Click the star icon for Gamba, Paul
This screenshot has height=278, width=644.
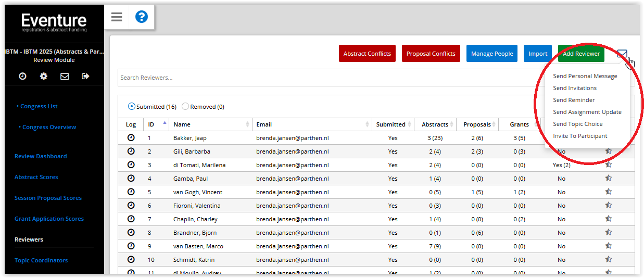(x=608, y=178)
